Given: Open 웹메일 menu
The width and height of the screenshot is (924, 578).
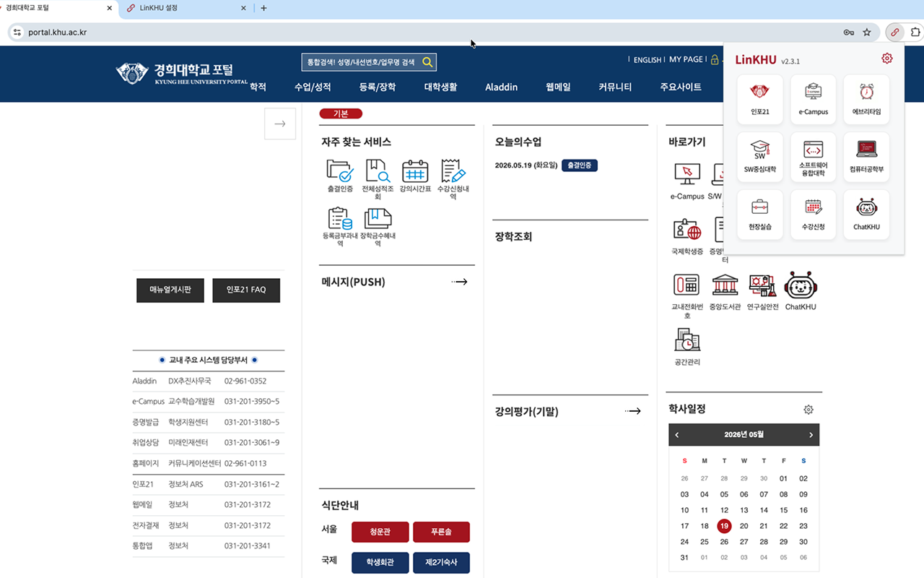Looking at the screenshot, I should [x=558, y=87].
